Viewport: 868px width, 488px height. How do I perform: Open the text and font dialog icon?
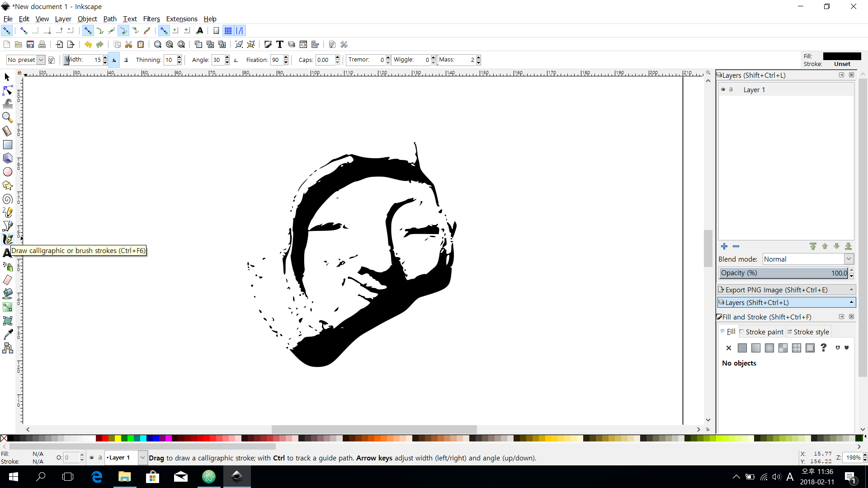[x=280, y=44]
